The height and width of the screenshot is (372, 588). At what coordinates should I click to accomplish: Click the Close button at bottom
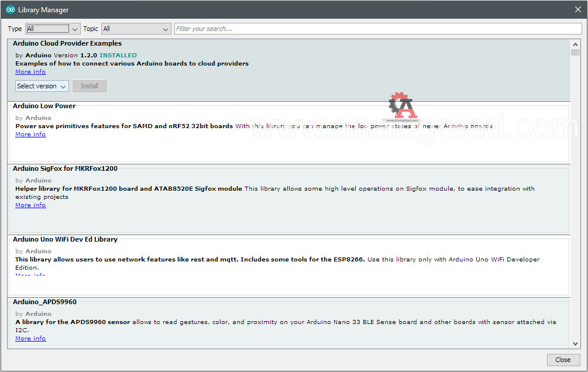pos(563,360)
